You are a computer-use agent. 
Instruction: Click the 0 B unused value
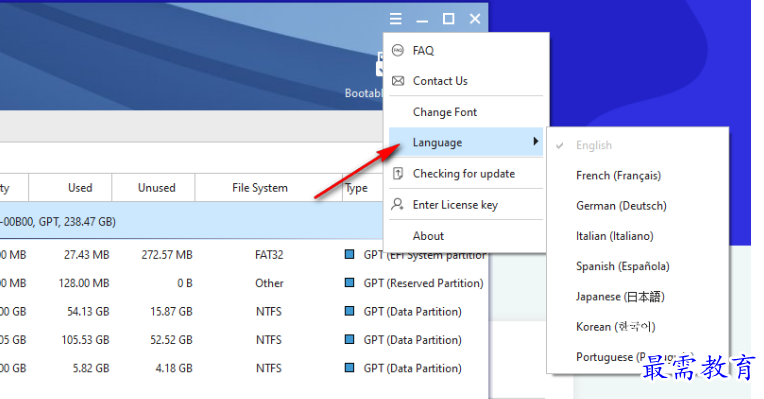tap(185, 283)
